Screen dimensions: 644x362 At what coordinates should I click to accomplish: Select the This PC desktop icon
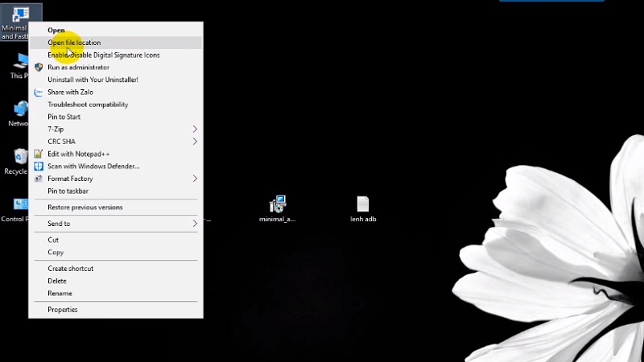click(19, 66)
